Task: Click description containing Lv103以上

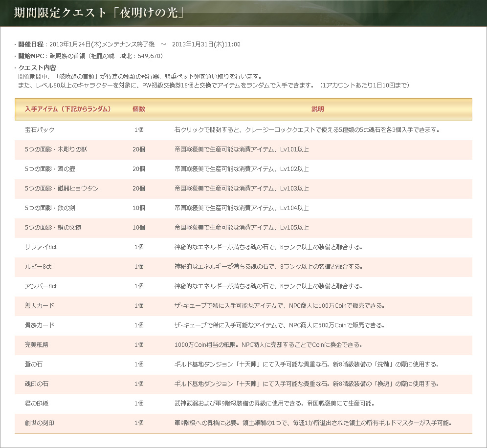Action: tap(242, 188)
